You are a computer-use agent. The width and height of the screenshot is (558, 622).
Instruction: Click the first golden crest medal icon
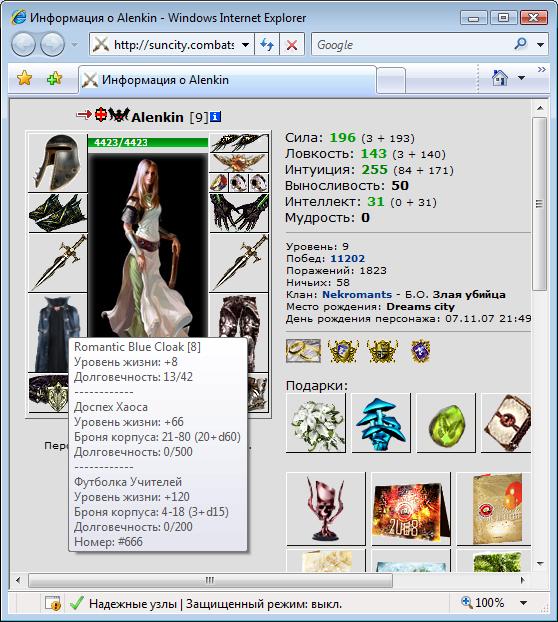[x=343, y=351]
